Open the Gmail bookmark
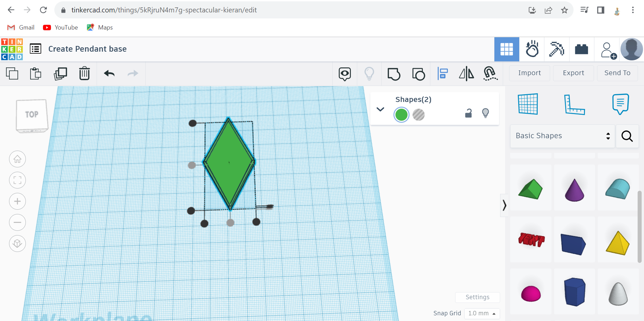 tap(21, 28)
